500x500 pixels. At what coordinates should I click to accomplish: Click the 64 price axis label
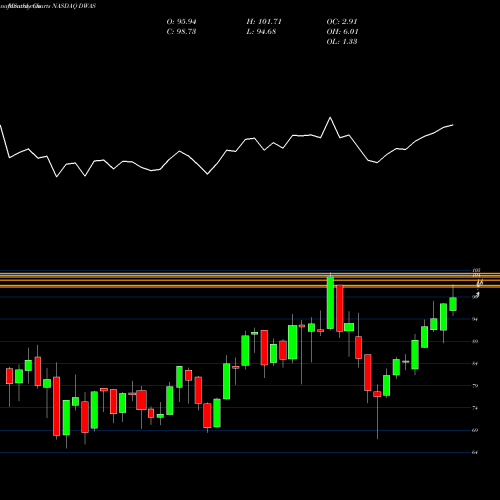coord(475,453)
